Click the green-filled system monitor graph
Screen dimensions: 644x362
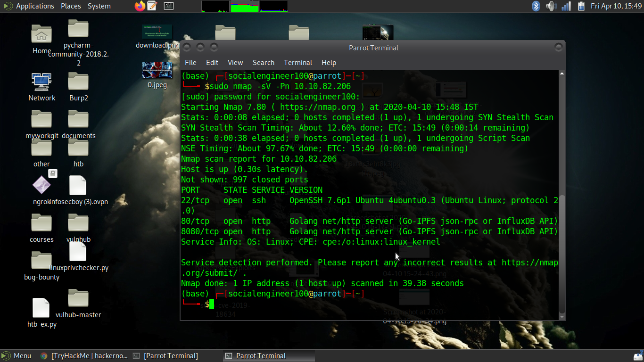click(244, 6)
